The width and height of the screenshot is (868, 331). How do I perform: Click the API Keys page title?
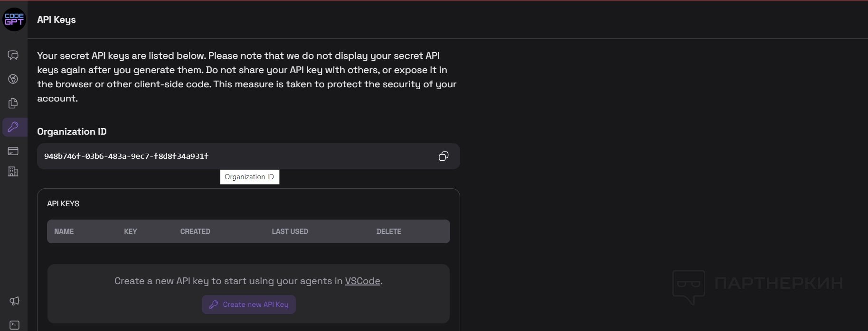(57, 20)
